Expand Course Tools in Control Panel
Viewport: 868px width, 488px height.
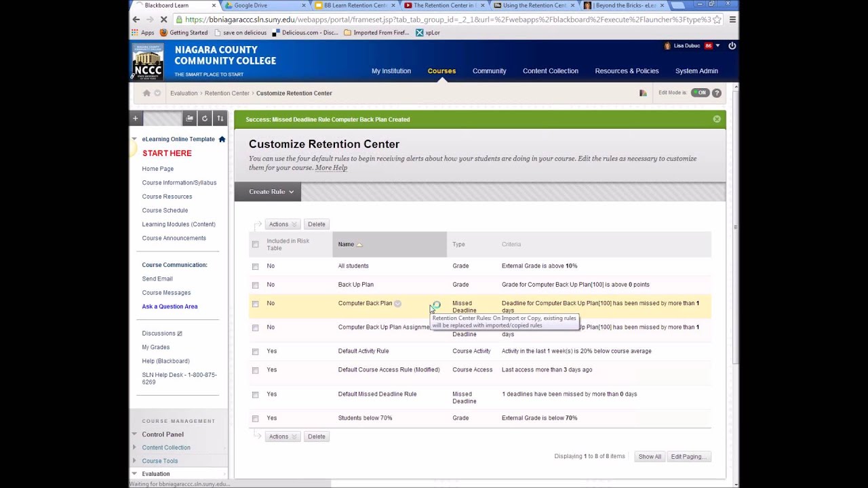[134, 461]
